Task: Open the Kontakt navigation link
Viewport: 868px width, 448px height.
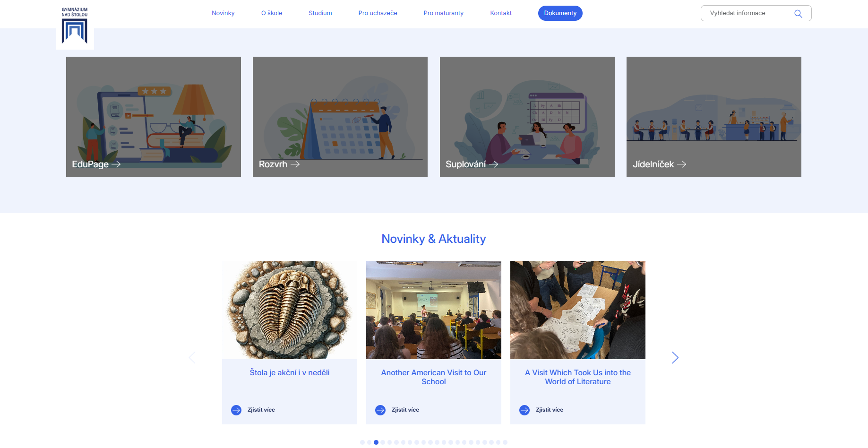Action: pos(501,13)
